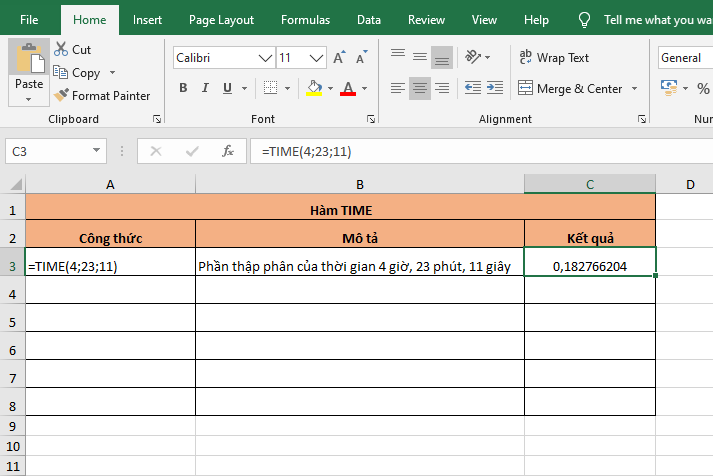713x476 pixels.
Task: Open the font size 11 dropdown
Action: [x=316, y=58]
